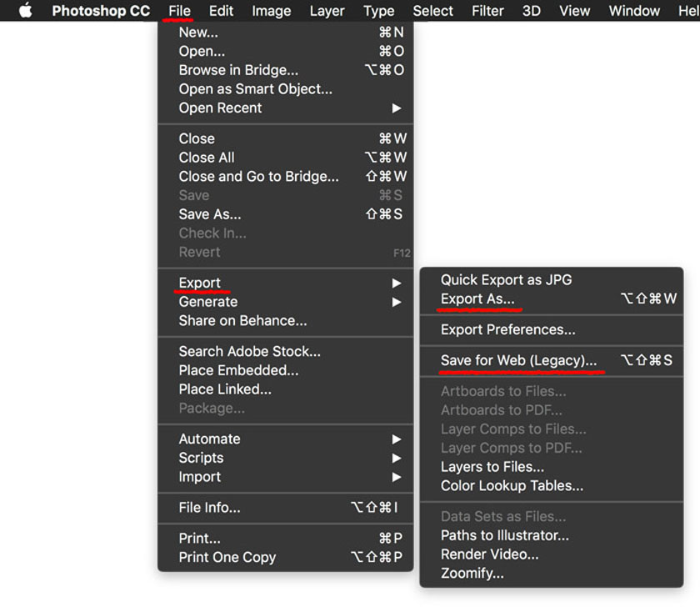The width and height of the screenshot is (700, 607).
Task: Open File Info...
Action: [x=286, y=508]
